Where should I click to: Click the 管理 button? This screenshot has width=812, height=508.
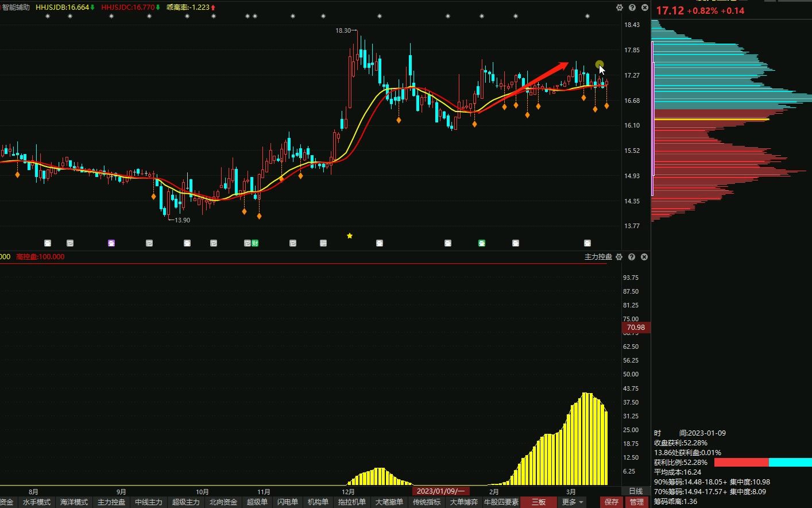637,502
